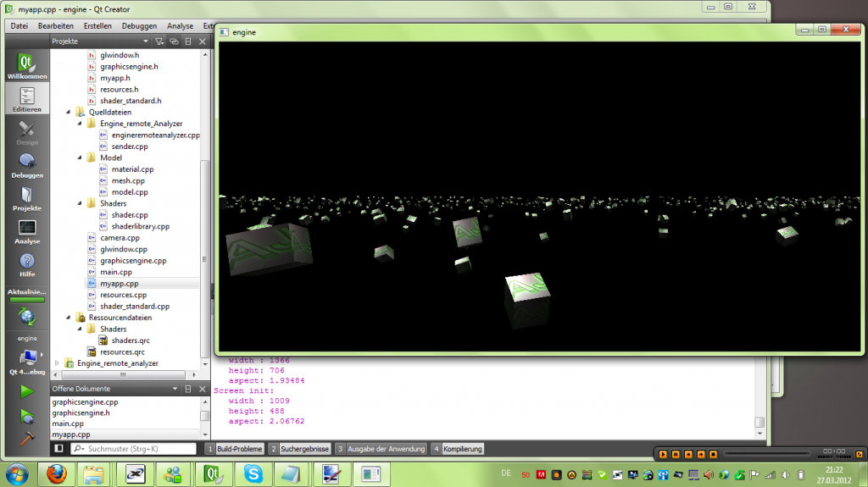This screenshot has width=868, height=487.
Task: Collapse the Engine_remote_Analyzer source folder
Action: pos(80,124)
